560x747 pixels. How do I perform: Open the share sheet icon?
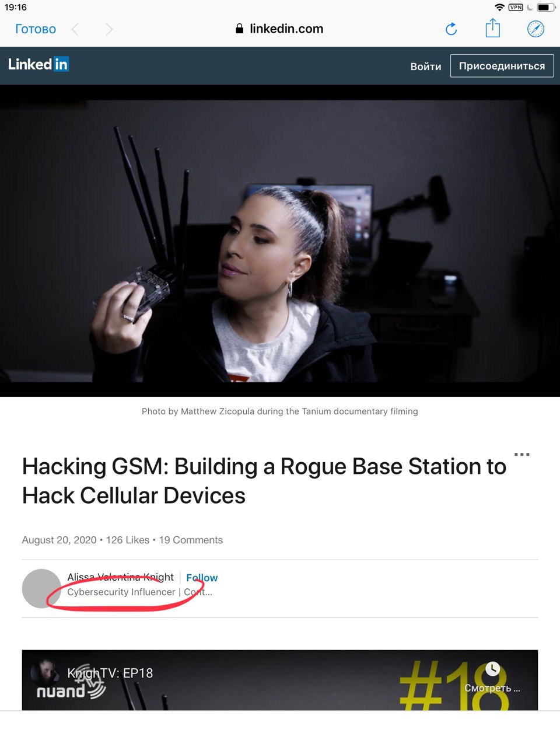[493, 28]
